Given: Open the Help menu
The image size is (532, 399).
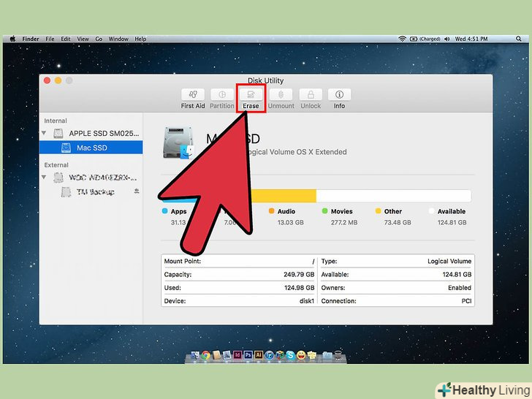Looking at the screenshot, I should tap(140, 39).
